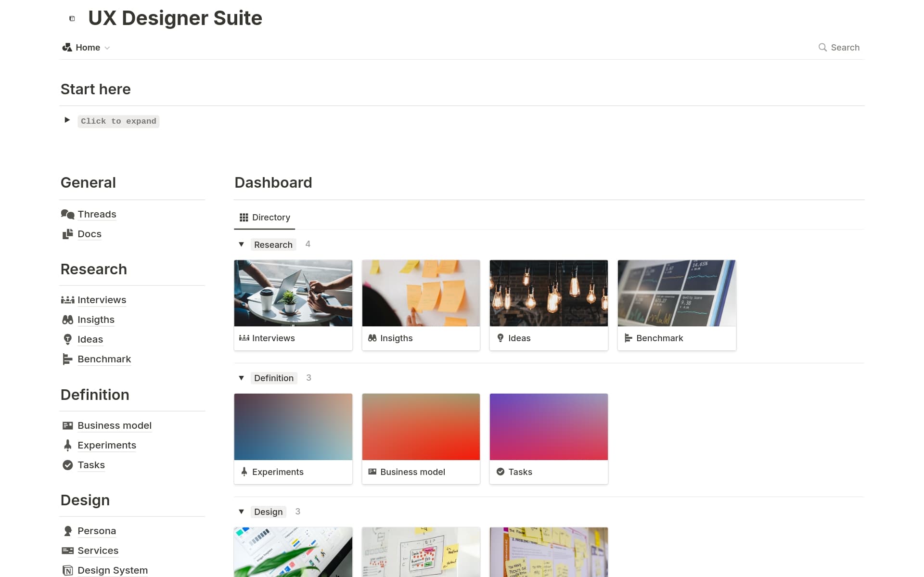The image size is (924, 577).
Task: Expand the 'Click to expand' toggle
Action: pos(67,120)
